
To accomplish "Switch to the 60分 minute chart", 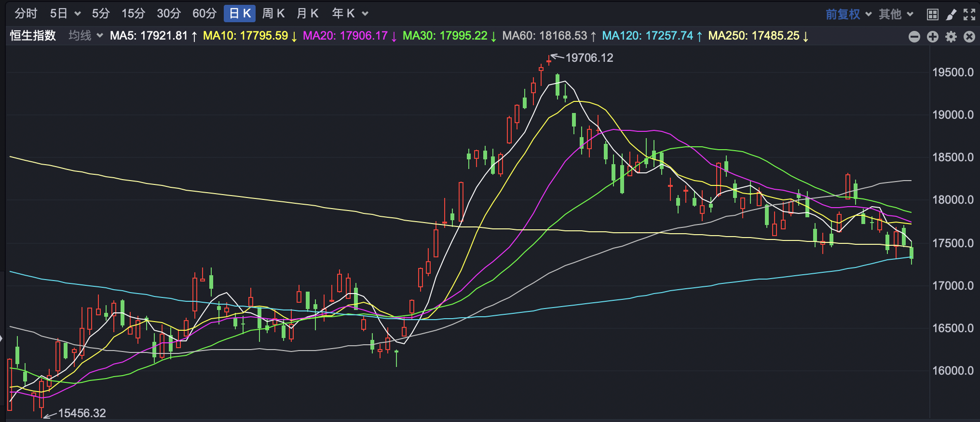I will click(204, 14).
